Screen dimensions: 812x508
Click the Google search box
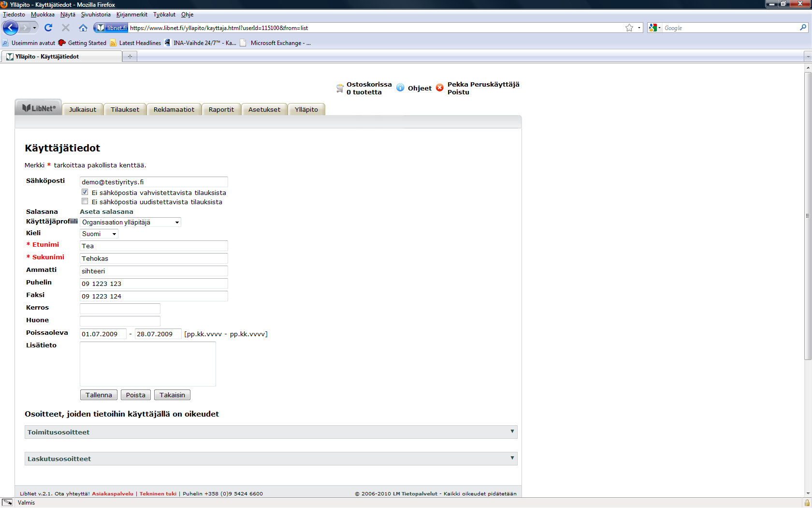tap(730, 28)
